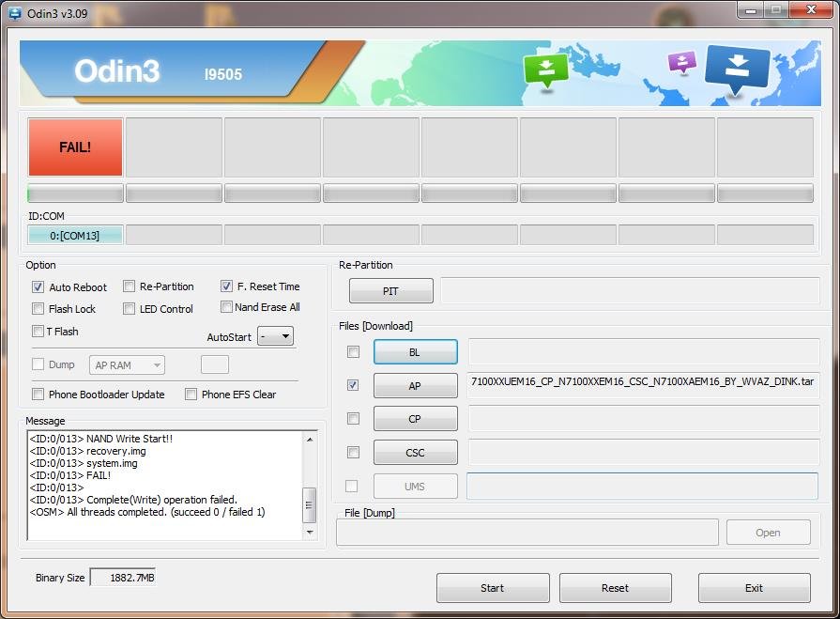Click the Reset button
Image resolution: width=840 pixels, height=619 pixels.
pos(616,588)
